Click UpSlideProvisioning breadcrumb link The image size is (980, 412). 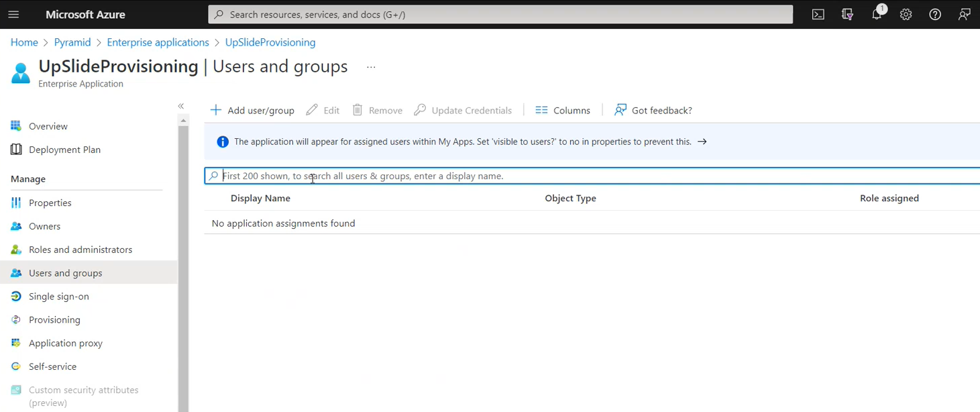(270, 42)
